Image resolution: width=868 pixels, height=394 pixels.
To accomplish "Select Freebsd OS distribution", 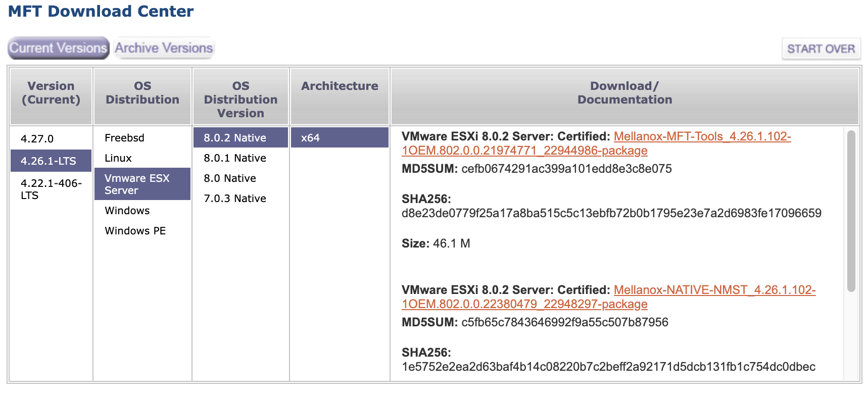I will click(124, 138).
